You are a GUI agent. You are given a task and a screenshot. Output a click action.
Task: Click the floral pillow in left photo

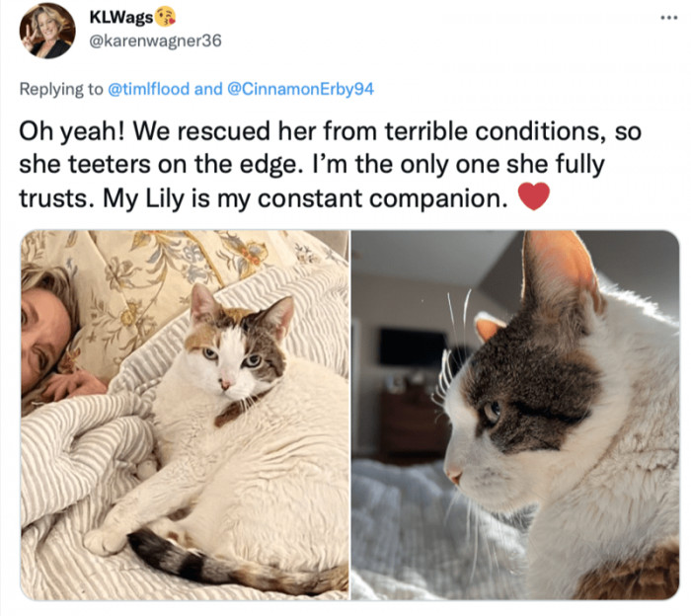[145, 282]
